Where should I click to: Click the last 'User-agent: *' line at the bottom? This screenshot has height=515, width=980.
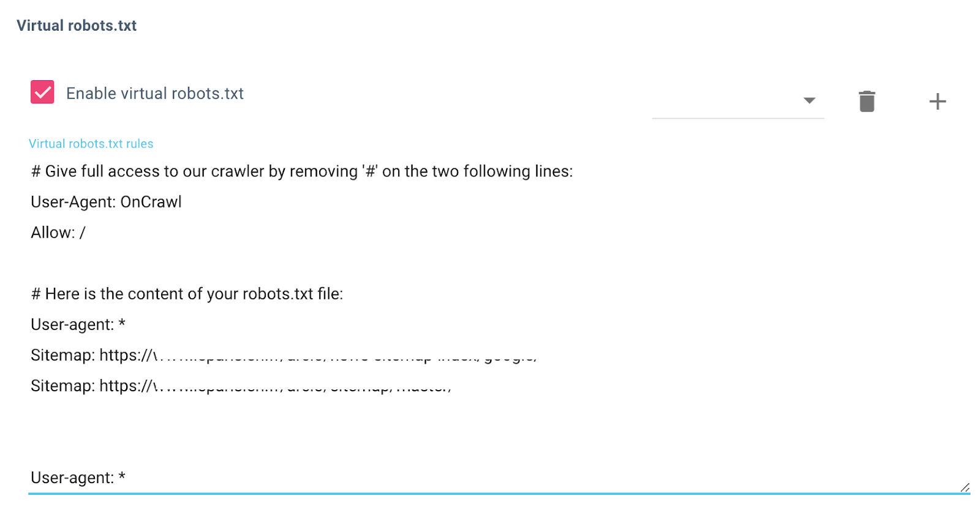tap(78, 477)
